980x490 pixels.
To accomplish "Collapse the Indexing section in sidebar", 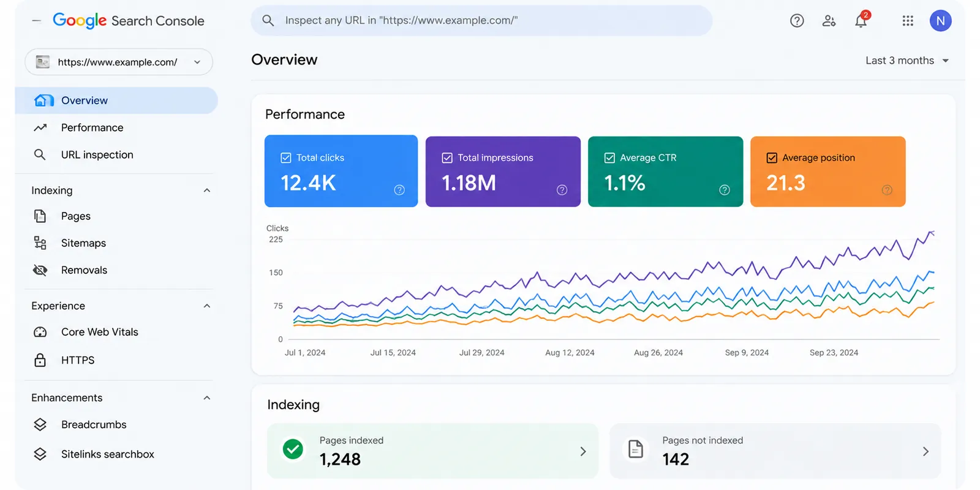I will [207, 190].
